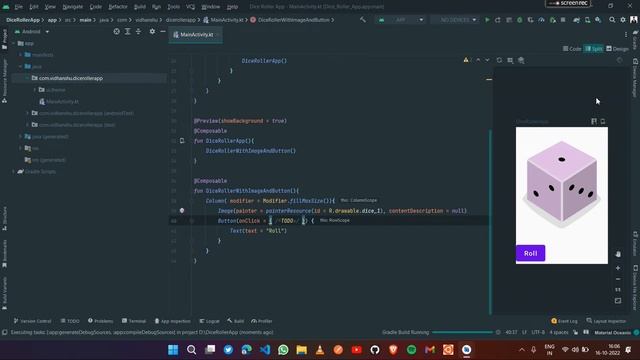
Task: Click the user avatar icon in toolbar
Action: point(634,20)
